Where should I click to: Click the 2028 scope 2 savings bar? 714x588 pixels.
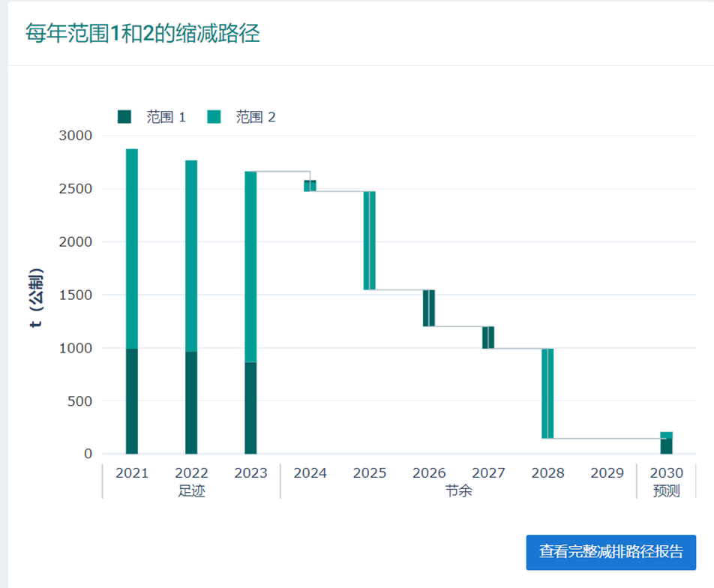click(x=547, y=394)
